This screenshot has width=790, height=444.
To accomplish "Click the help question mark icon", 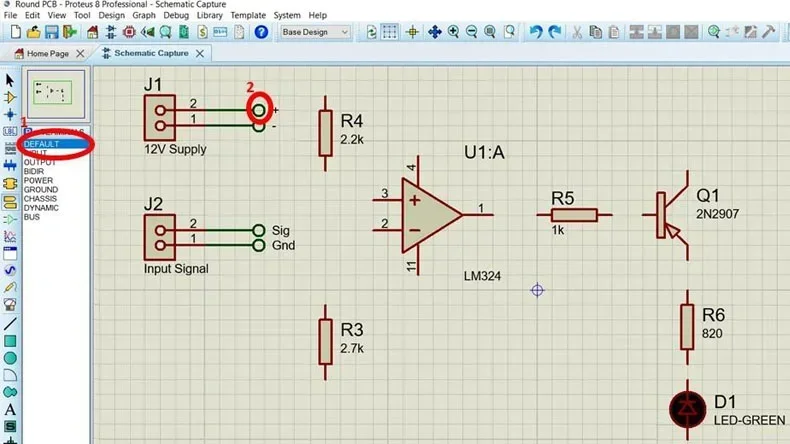I will (x=261, y=32).
